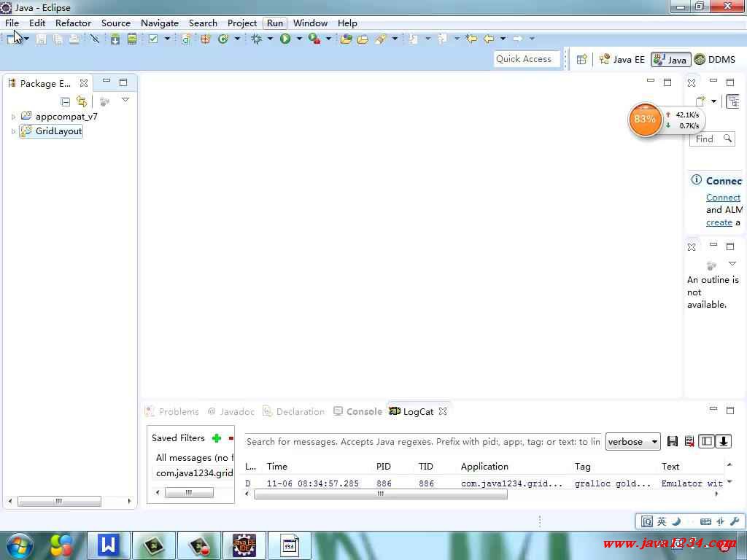747x560 pixels.
Task: Open the New wizard toolbar icon
Action: click(12, 39)
